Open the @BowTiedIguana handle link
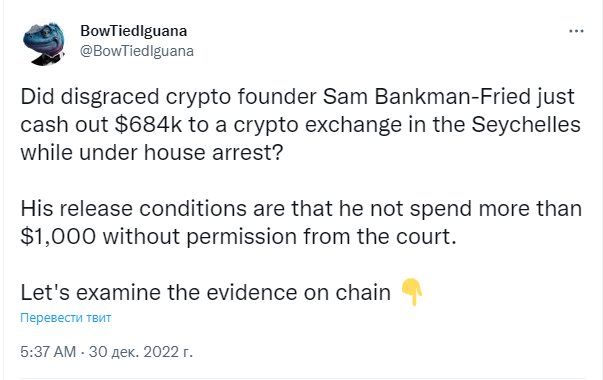The width and height of the screenshot is (603, 380). click(x=137, y=51)
